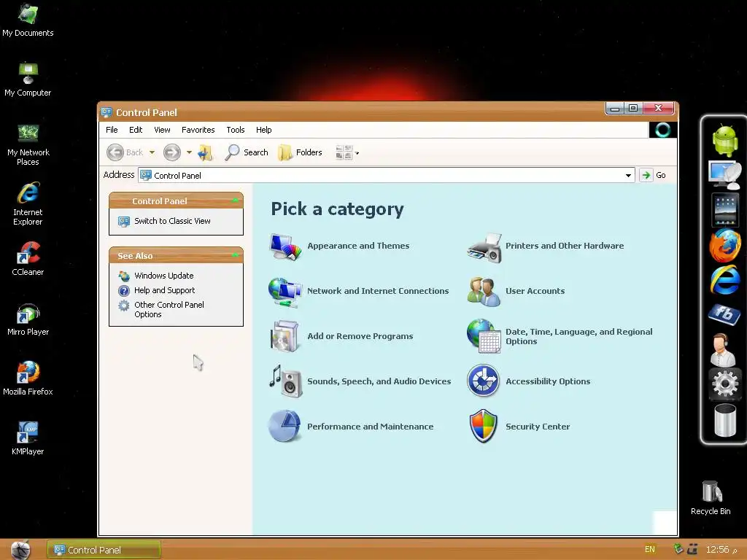This screenshot has height=560, width=747.
Task: Open the Forward history dropdown arrow
Action: pos(189,152)
